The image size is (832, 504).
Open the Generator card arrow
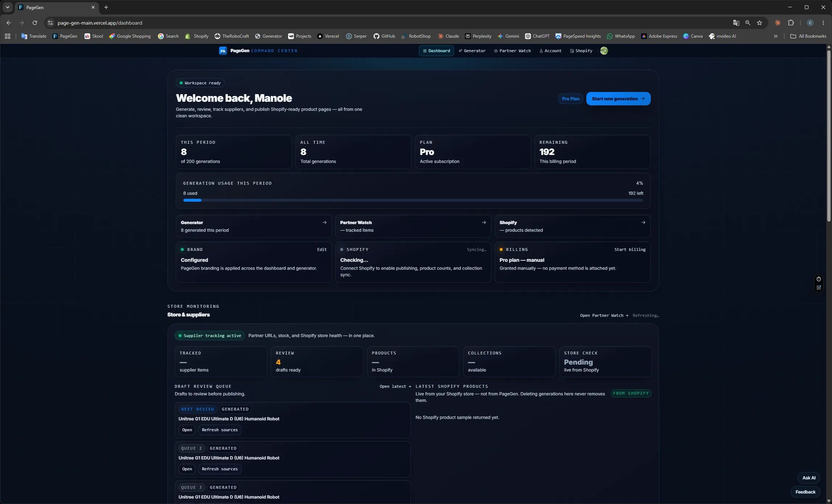324,223
